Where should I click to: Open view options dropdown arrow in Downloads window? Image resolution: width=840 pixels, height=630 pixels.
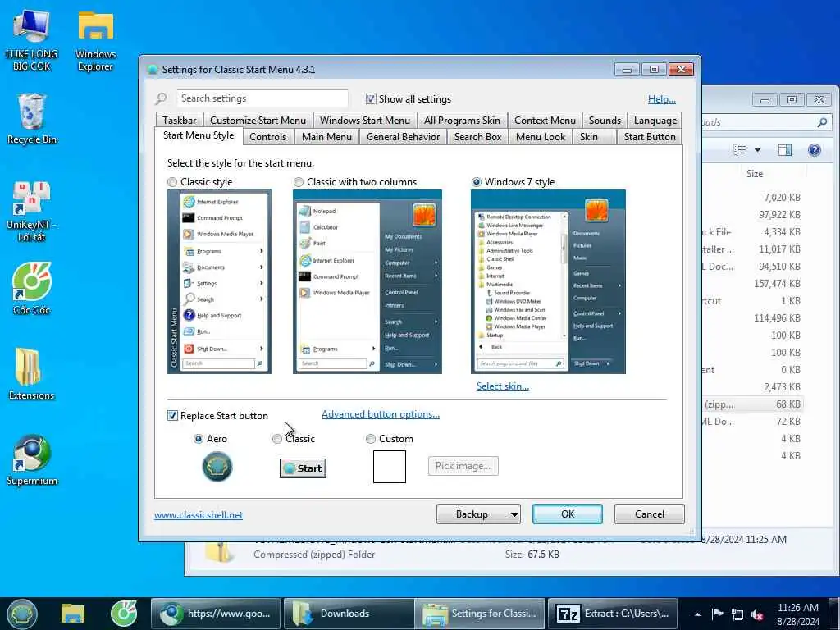[757, 150]
